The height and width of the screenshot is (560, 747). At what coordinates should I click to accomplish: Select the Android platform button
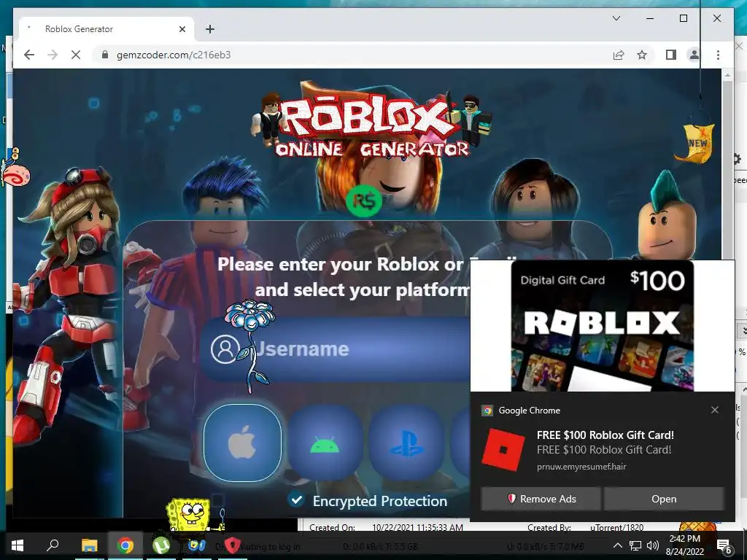tap(325, 443)
